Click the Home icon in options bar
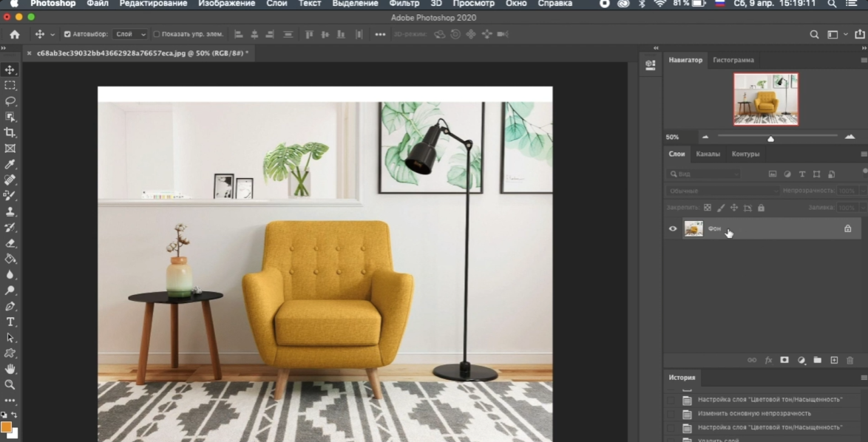Viewport: 868px width, 442px height. pos(15,34)
